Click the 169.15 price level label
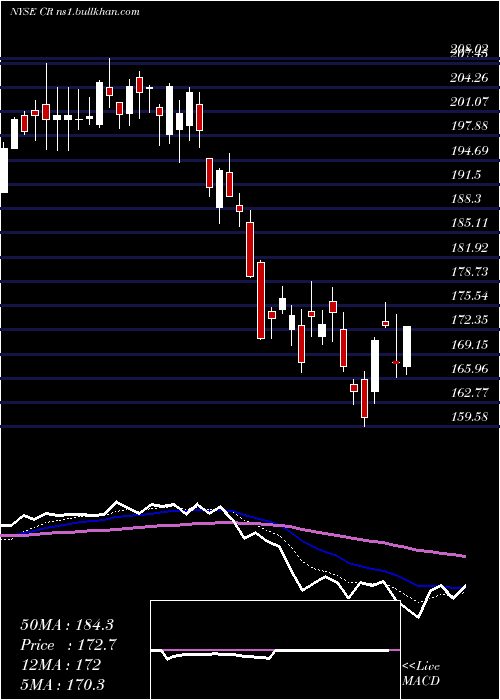 point(469,344)
